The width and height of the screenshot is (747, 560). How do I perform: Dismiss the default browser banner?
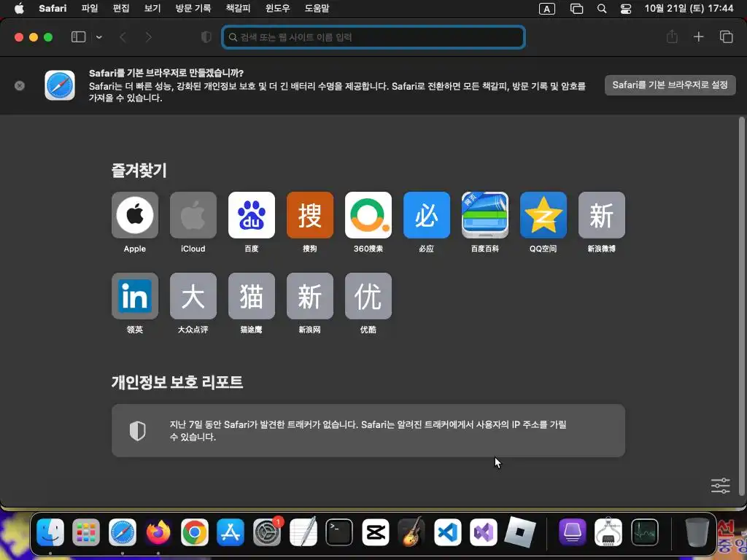(20, 86)
